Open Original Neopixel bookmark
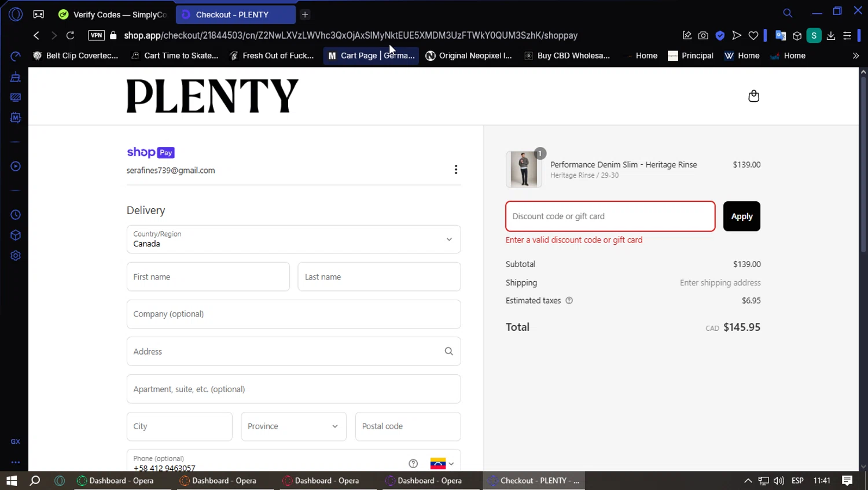 tap(469, 56)
